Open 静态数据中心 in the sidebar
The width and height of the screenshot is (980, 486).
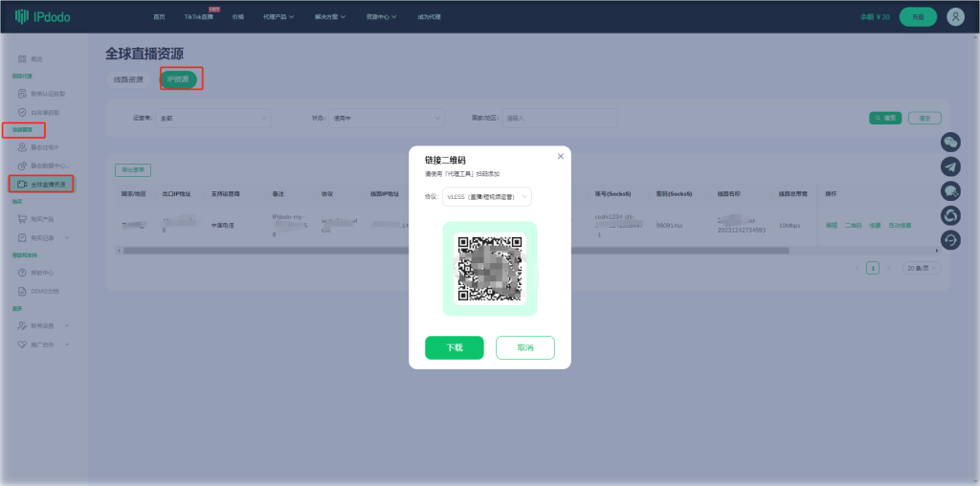coord(43,166)
